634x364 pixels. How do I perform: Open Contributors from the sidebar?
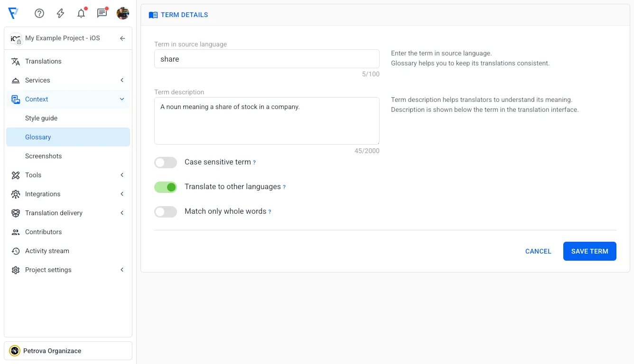point(42,232)
